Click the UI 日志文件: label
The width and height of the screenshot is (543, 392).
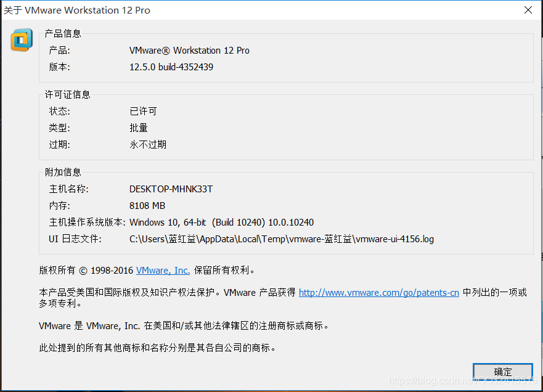pyautogui.click(x=75, y=239)
